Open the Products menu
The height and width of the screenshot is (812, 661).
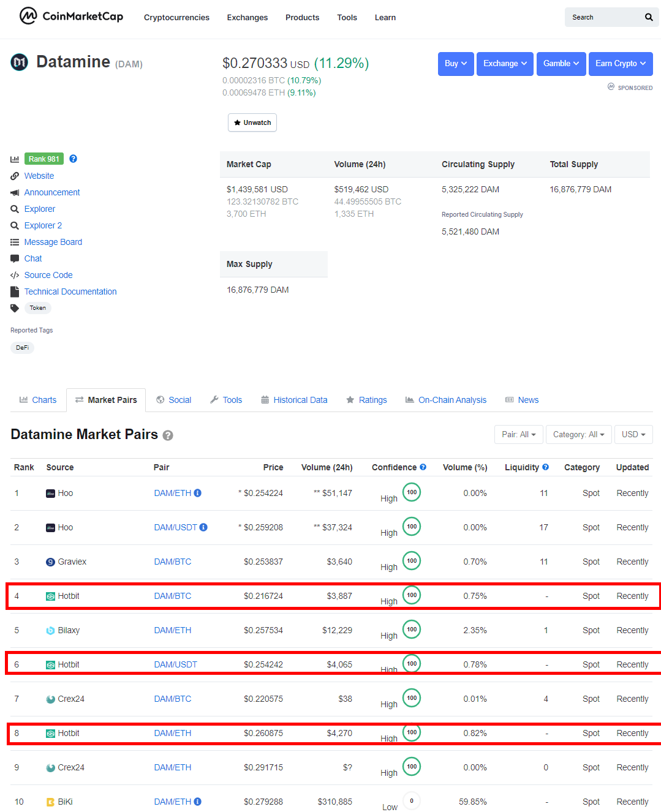coord(302,17)
